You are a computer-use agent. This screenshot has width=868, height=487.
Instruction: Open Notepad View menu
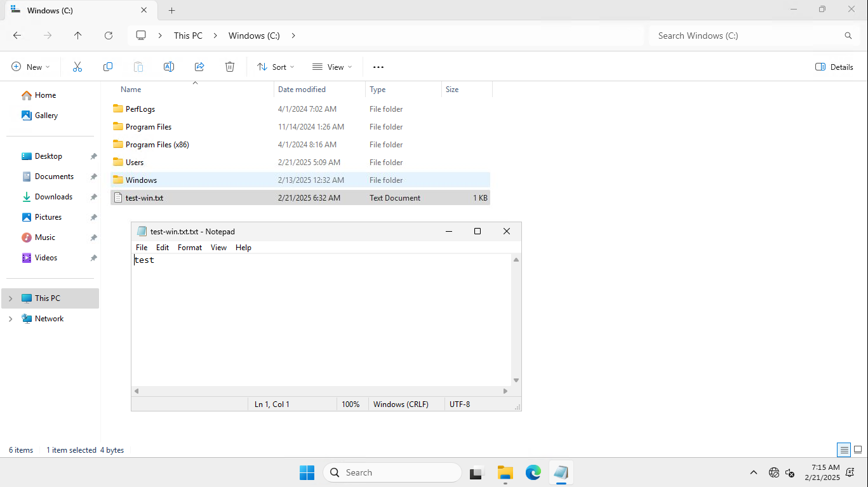[x=218, y=248]
